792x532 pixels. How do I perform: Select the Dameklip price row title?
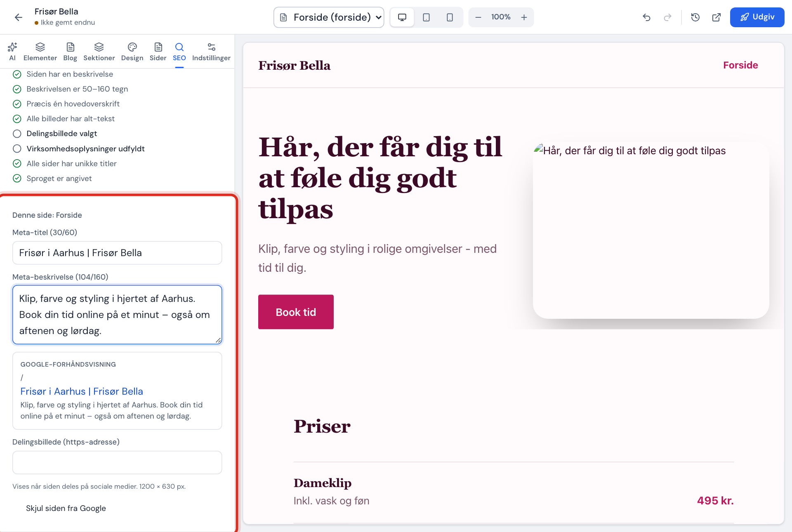(x=323, y=483)
